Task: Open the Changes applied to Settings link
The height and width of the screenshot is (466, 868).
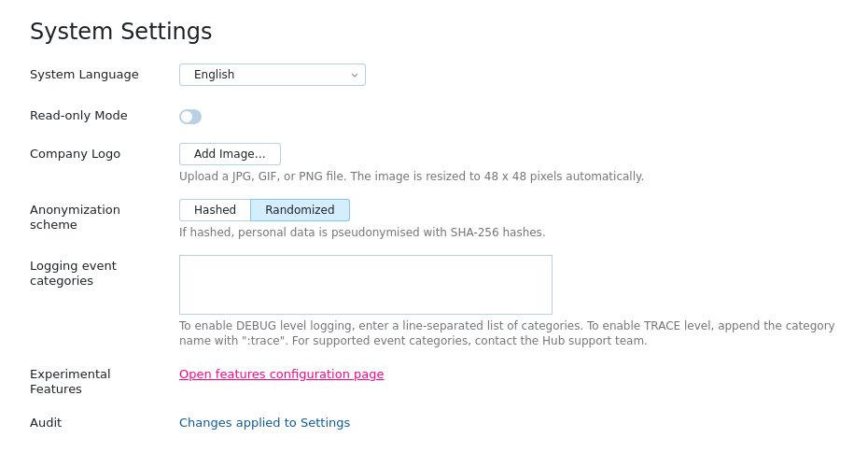Action: click(x=264, y=423)
